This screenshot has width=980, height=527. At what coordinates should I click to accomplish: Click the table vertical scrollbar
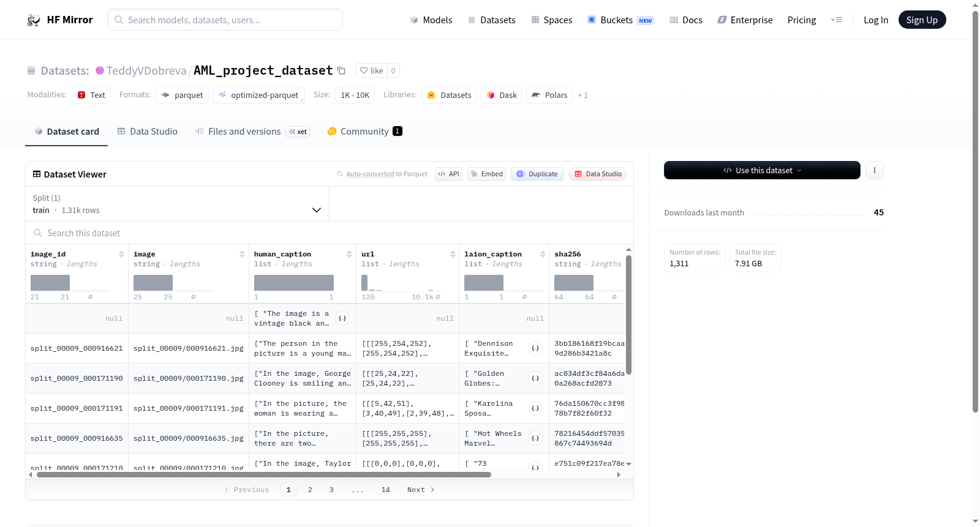[628, 315]
